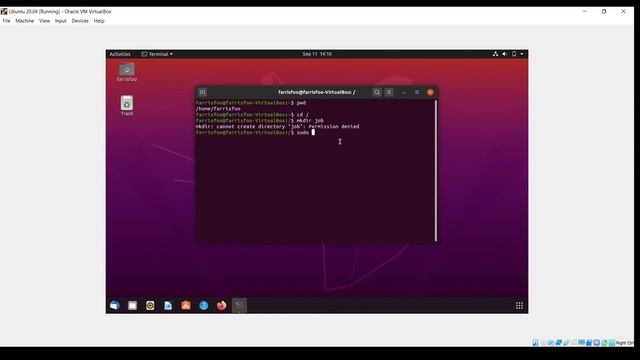Open the terminal hamburger menu

coord(389,92)
